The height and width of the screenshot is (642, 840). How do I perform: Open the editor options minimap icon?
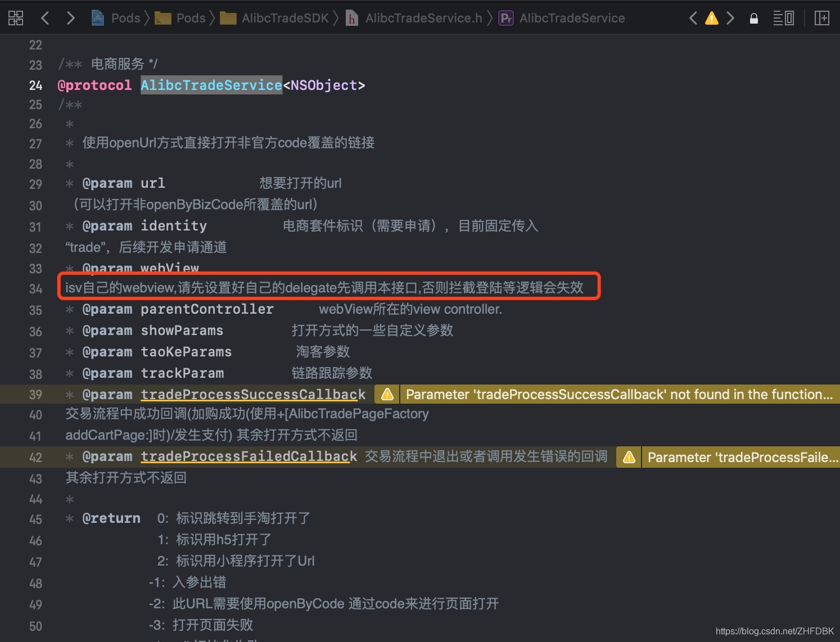tap(783, 17)
